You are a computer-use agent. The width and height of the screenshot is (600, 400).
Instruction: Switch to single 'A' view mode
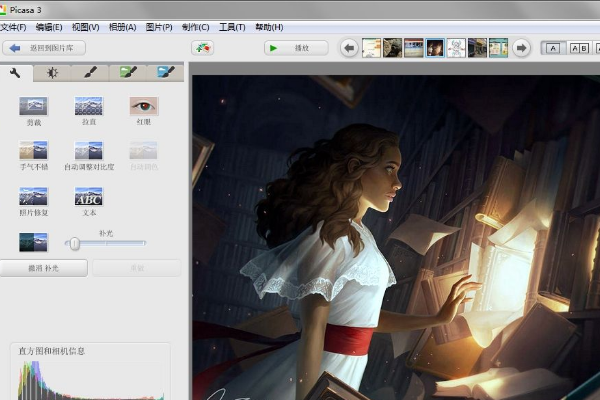pos(553,48)
